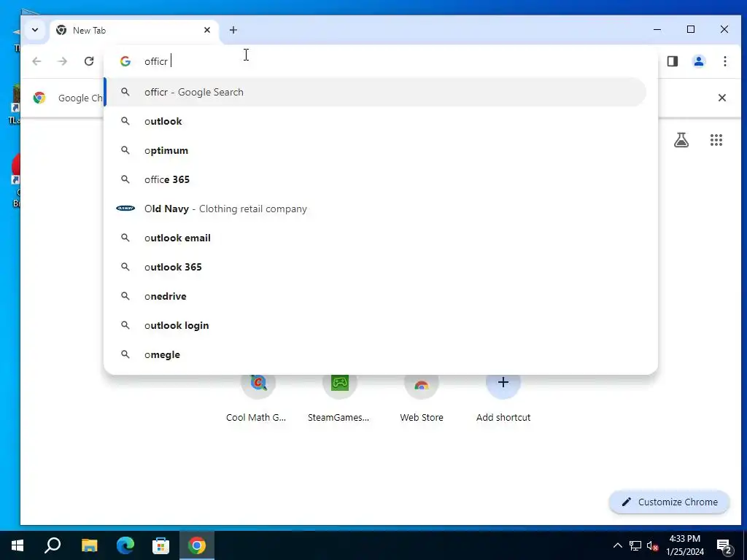Choose the 'outlook' suggestion

click(376, 122)
